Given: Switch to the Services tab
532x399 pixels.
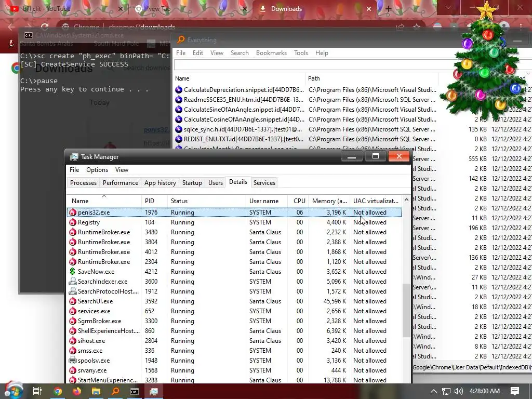Looking at the screenshot, I should (264, 182).
